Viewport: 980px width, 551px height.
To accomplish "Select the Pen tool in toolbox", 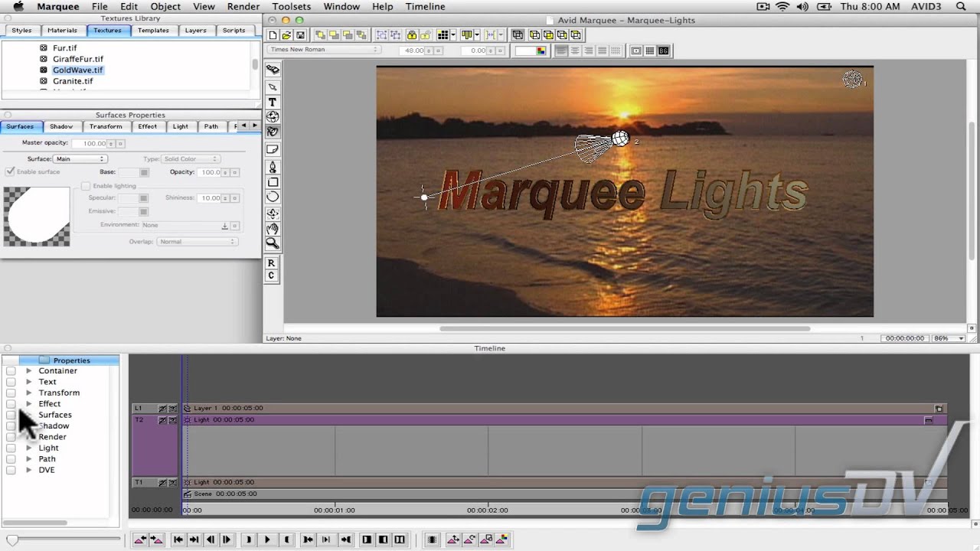I will tap(272, 167).
